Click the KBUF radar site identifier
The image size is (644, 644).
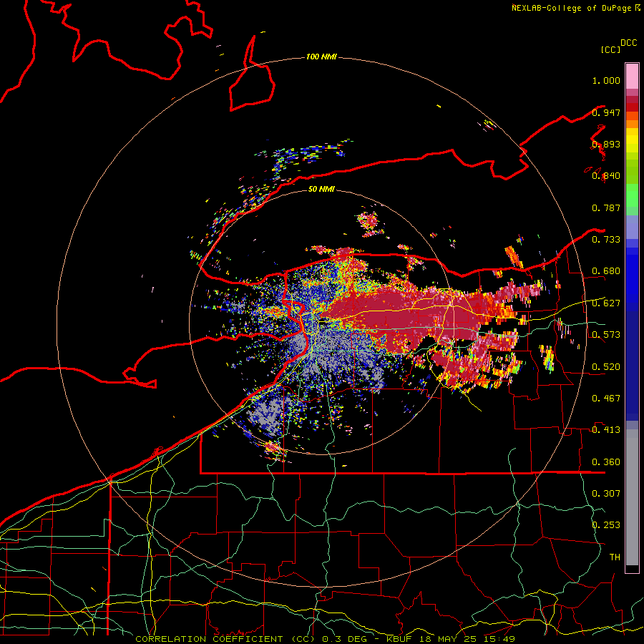(x=400, y=639)
